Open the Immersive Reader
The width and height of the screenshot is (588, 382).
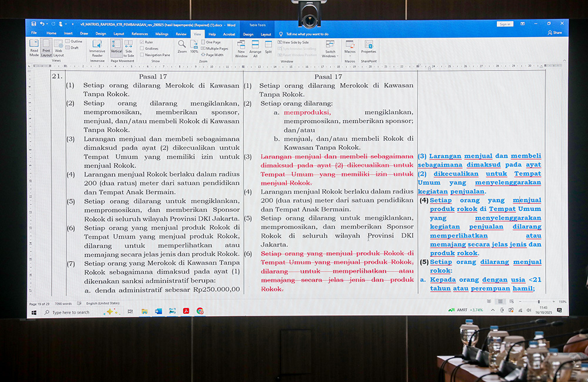pos(97,47)
